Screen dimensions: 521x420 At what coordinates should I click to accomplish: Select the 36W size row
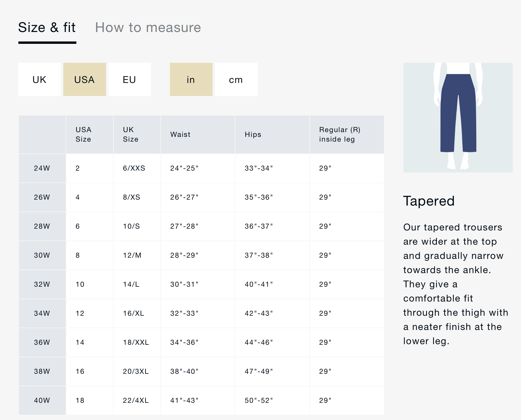[42, 342]
